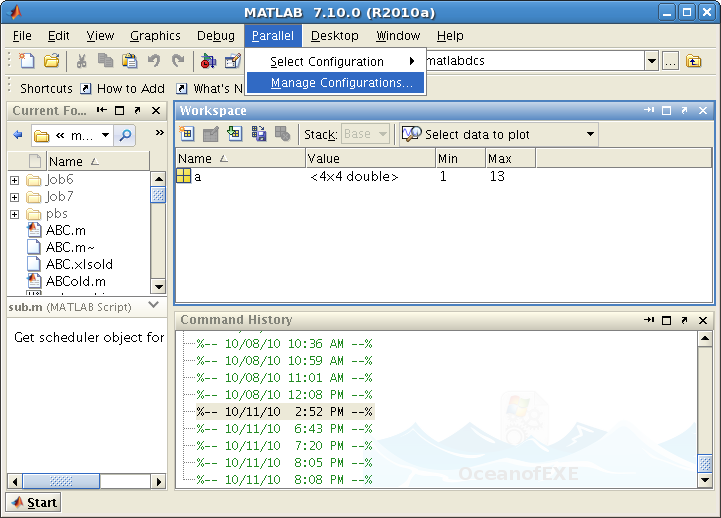Select the 10/08/10 10:36 AM history entry
Screen dimensions: 721x518
pyautogui.click(x=285, y=343)
